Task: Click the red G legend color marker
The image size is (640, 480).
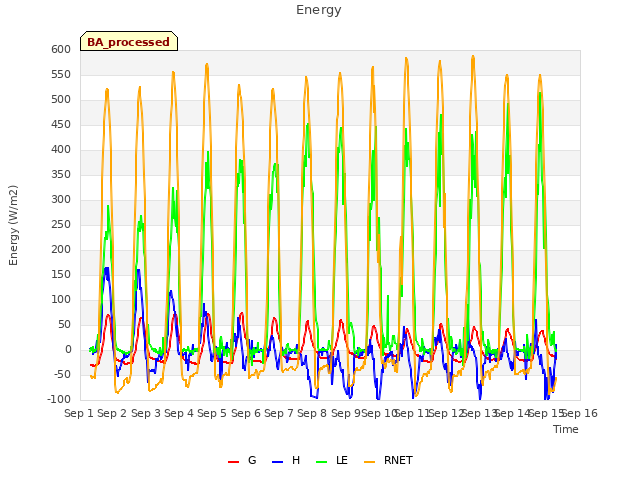Action: (233, 462)
